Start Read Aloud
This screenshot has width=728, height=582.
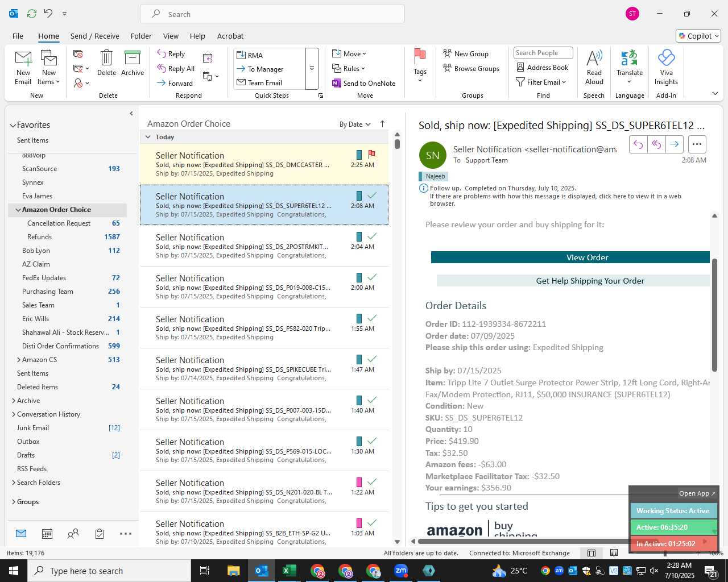pyautogui.click(x=594, y=67)
